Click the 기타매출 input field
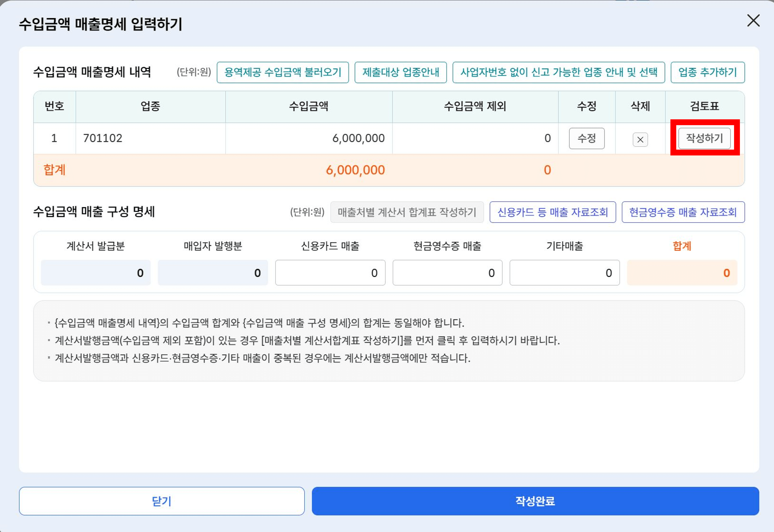 pos(565,273)
